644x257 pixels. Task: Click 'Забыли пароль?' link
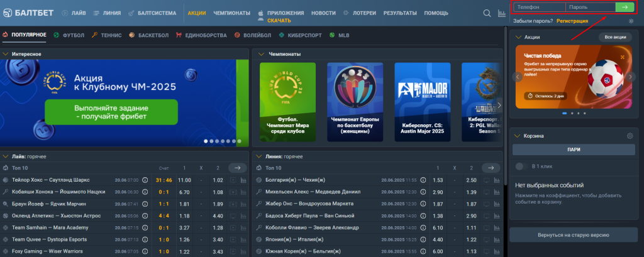[x=533, y=21]
